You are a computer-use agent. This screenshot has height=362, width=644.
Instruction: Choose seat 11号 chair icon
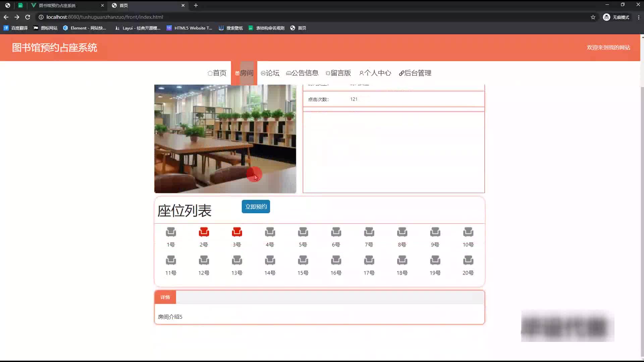171,260
